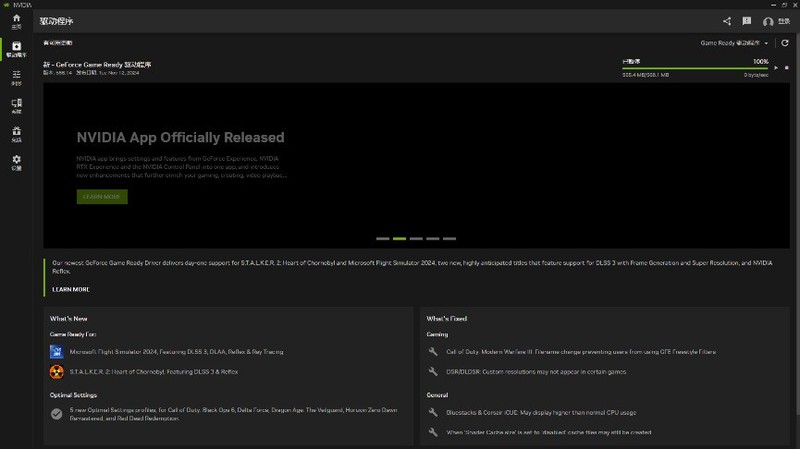Select the highlighted second carousel indicator
This screenshot has height=449, width=800.
click(399, 238)
